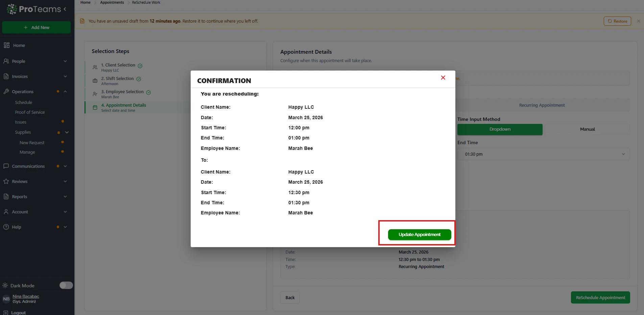Image resolution: width=644 pixels, height=315 pixels.
Task: Click the Communications chat bubble icon
Action: (x=6, y=166)
